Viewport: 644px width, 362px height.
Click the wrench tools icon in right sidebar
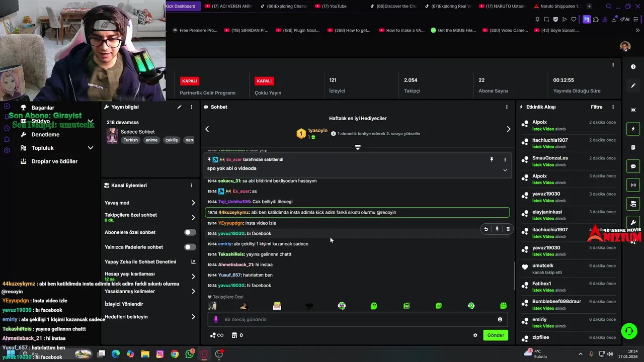[x=633, y=222]
